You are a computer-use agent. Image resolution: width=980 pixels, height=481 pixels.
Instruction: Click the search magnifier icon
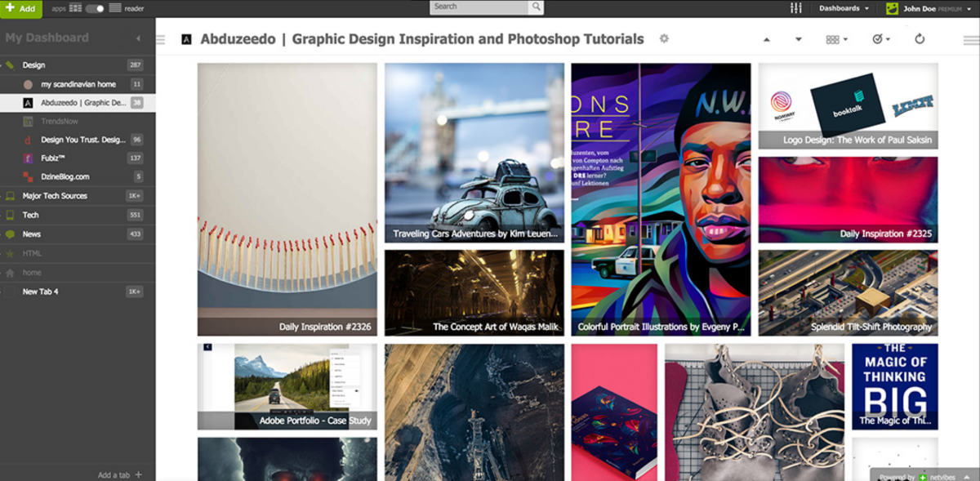click(536, 7)
